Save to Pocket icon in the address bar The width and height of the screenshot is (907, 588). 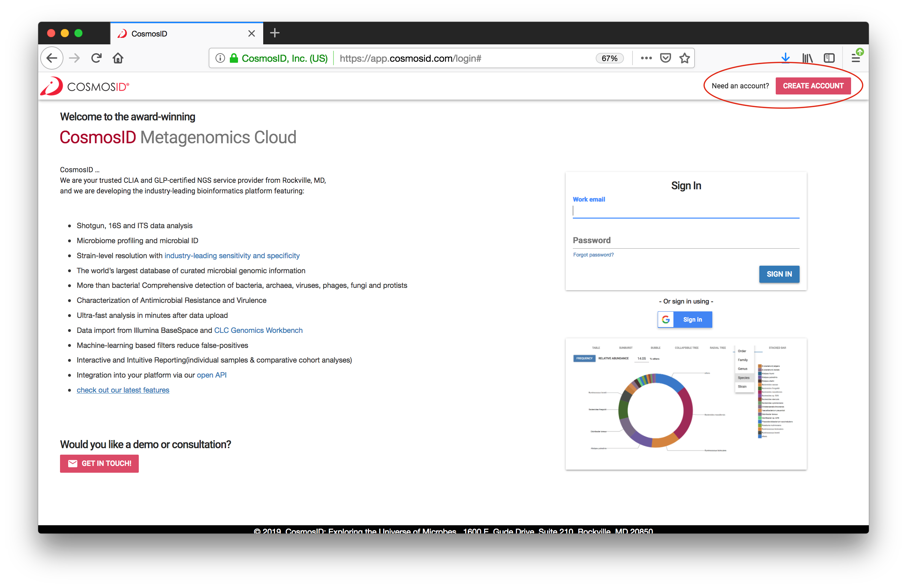tap(665, 58)
